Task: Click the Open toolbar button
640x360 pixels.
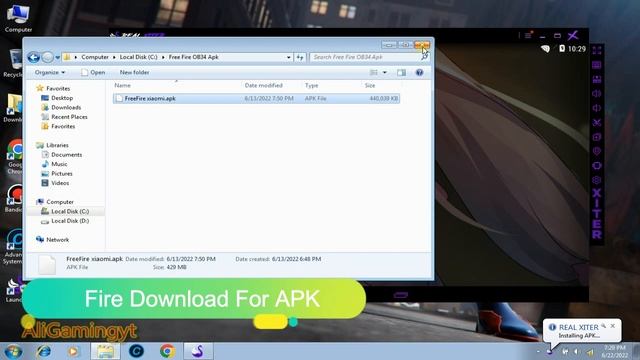Action: click(93, 72)
